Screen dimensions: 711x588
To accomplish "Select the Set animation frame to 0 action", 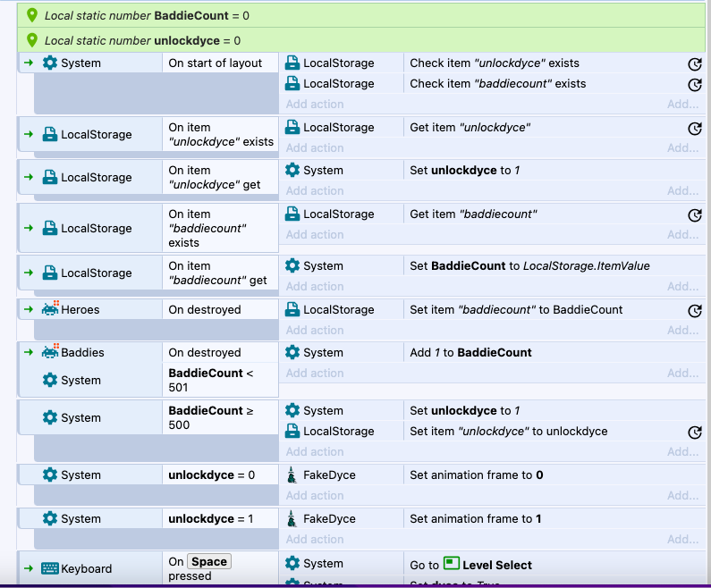I will click(493, 475).
